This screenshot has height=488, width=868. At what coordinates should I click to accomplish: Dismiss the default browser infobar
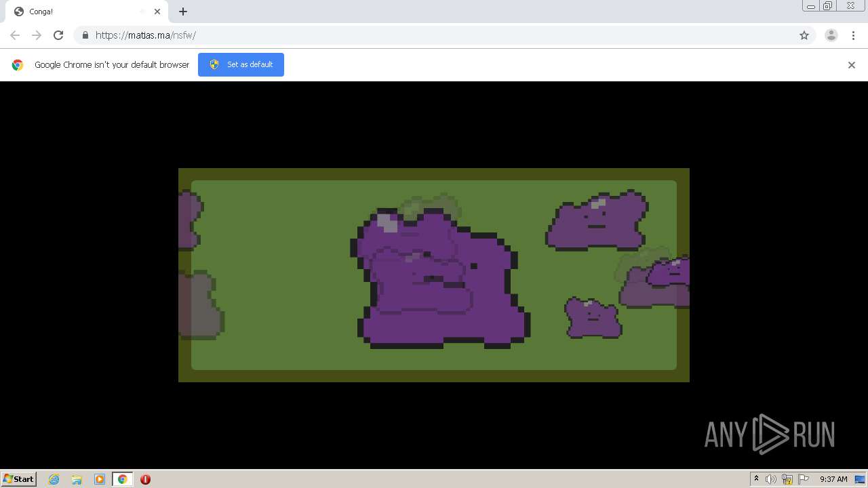point(852,65)
